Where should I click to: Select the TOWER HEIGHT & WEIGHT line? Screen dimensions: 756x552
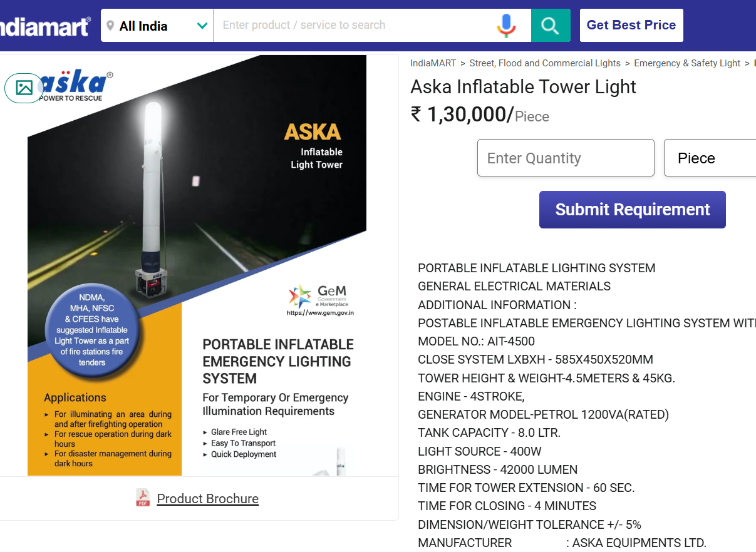pyautogui.click(x=546, y=378)
